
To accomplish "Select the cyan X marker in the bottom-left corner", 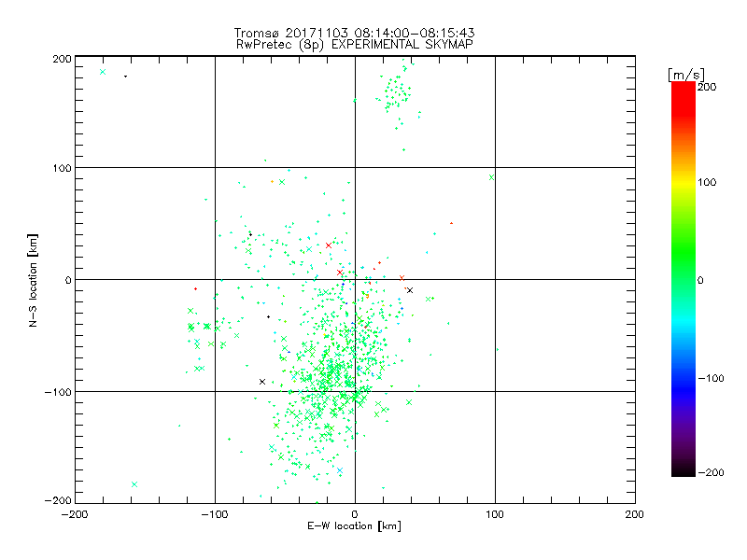I will pos(134,484).
